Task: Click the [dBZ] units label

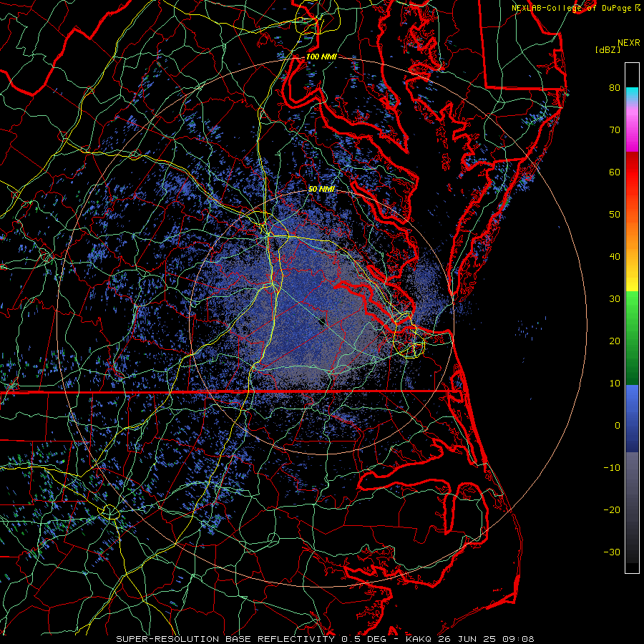Action: click(x=608, y=50)
